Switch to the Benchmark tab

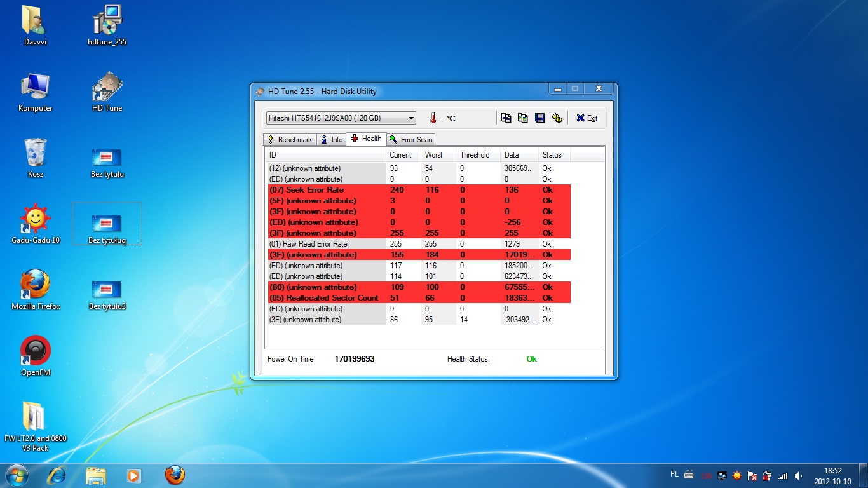pos(290,139)
